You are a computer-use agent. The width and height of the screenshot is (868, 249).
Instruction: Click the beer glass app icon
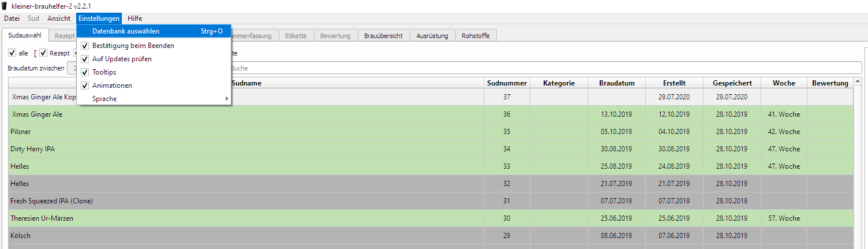(5, 6)
